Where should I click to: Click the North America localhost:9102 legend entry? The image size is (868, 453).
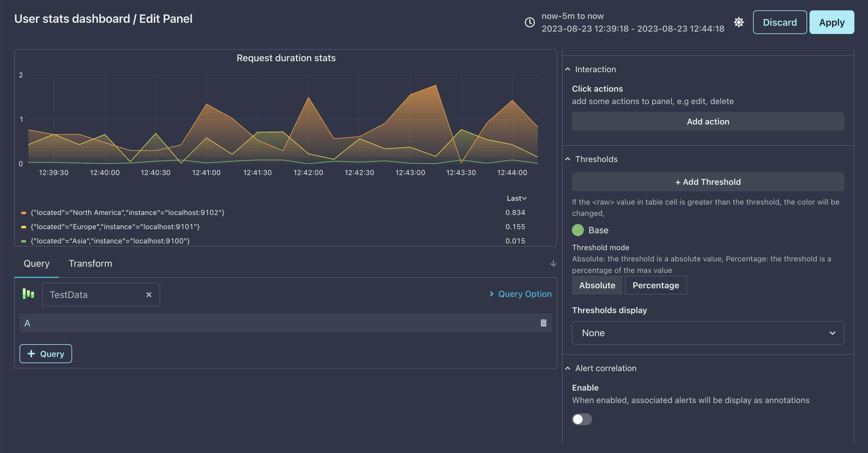point(127,213)
